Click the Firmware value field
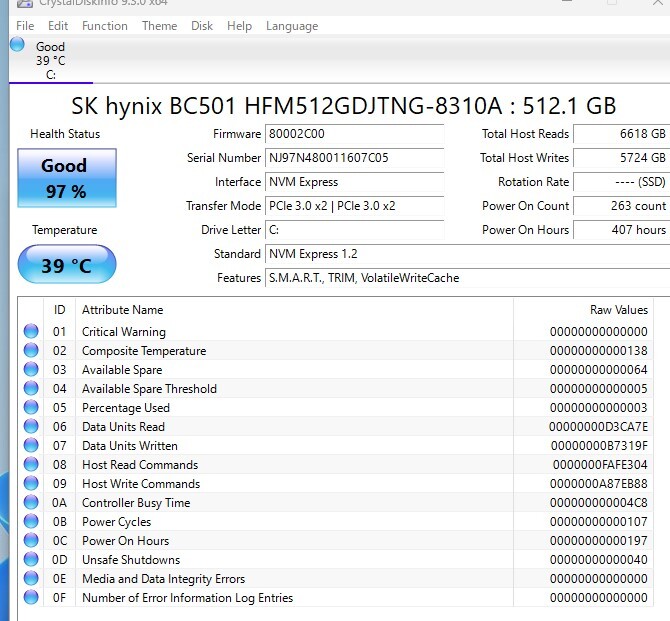Screen dimensions: 670x621 (x=353, y=134)
